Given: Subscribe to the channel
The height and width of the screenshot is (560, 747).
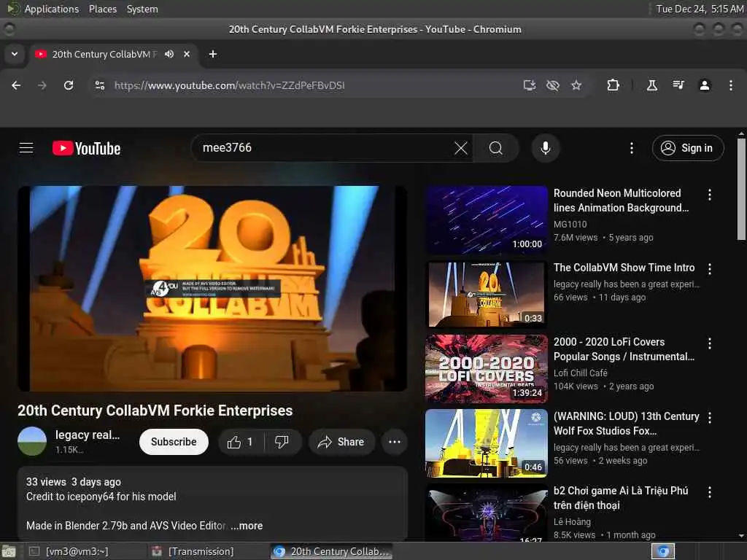Looking at the screenshot, I should point(174,442).
